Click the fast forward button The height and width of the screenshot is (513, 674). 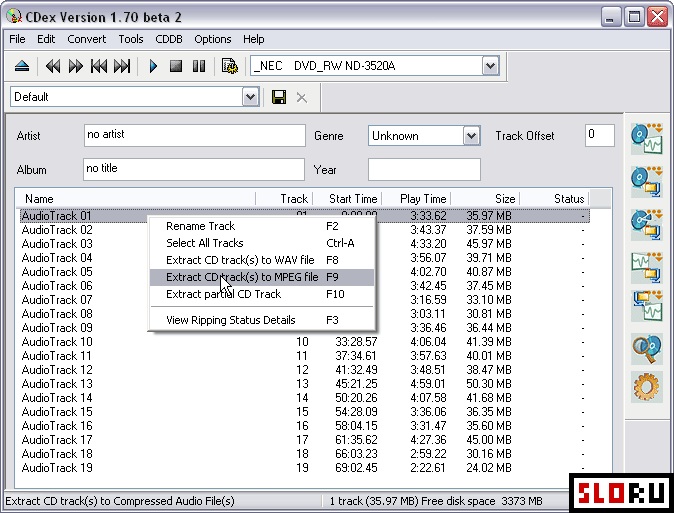(x=76, y=66)
